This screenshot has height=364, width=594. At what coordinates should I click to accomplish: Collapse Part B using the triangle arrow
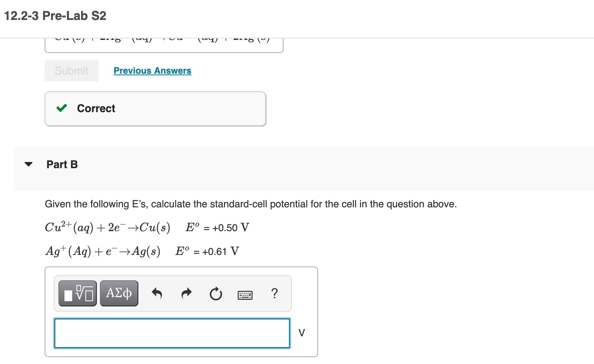click(x=28, y=164)
